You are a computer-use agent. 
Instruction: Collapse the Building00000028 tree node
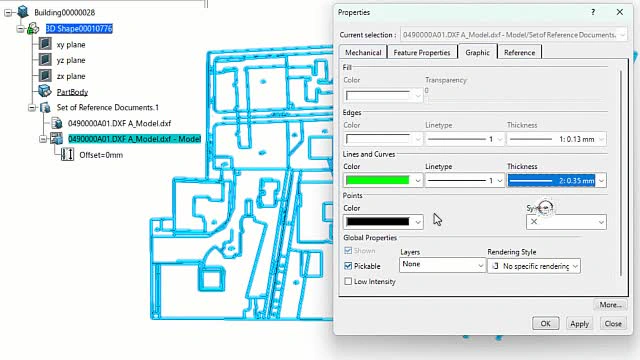coord(8,13)
